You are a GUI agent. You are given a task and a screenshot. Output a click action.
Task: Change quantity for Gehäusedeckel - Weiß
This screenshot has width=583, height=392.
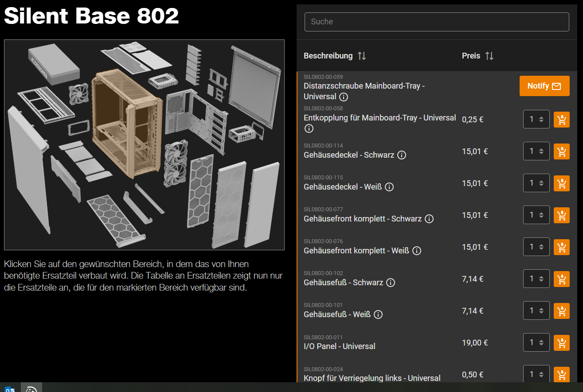click(536, 183)
